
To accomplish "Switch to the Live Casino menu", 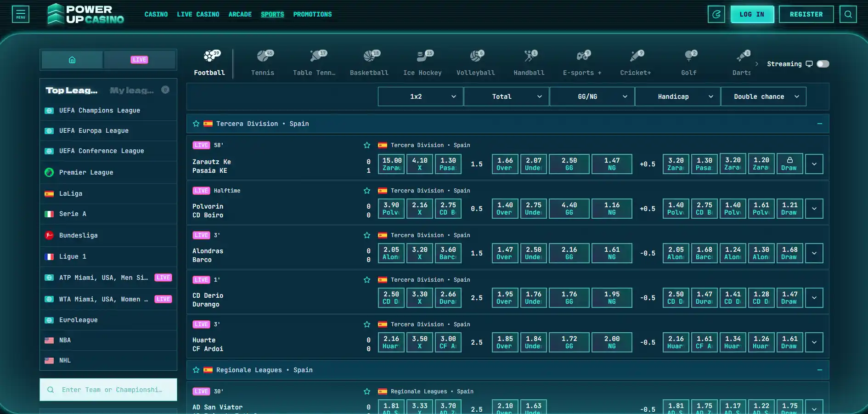I will [x=198, y=14].
